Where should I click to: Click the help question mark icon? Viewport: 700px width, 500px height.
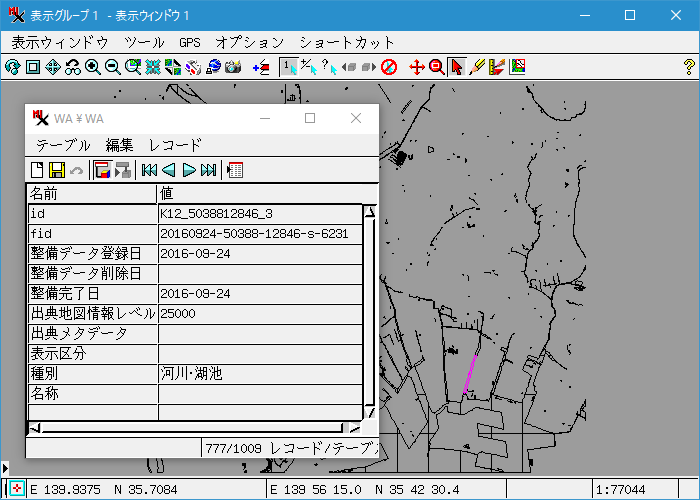click(688, 67)
